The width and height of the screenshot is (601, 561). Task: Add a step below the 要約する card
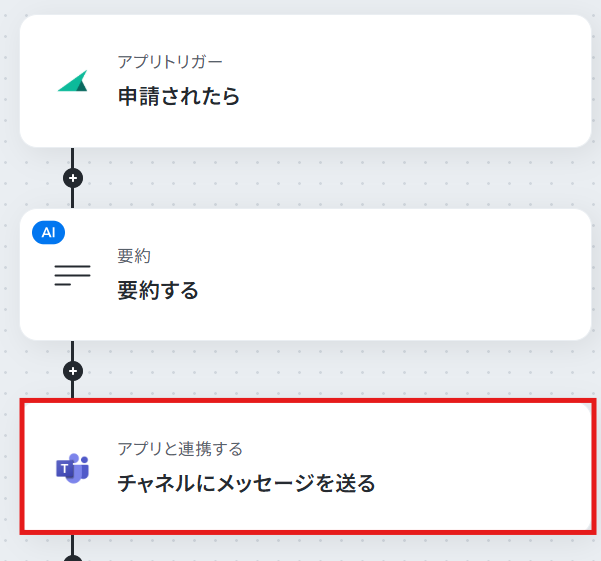pos(73,371)
